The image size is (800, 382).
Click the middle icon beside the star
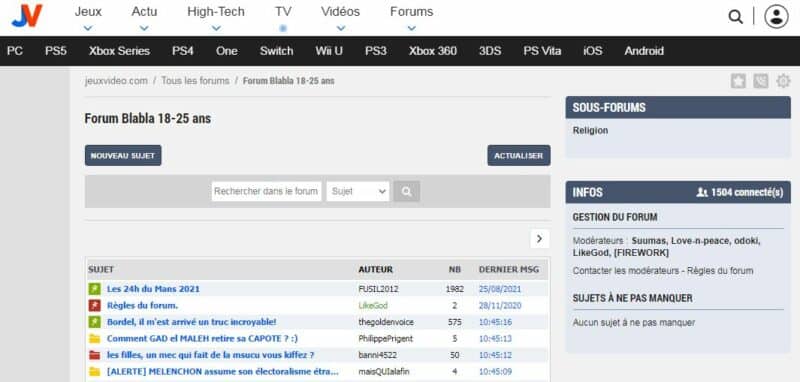click(x=761, y=81)
